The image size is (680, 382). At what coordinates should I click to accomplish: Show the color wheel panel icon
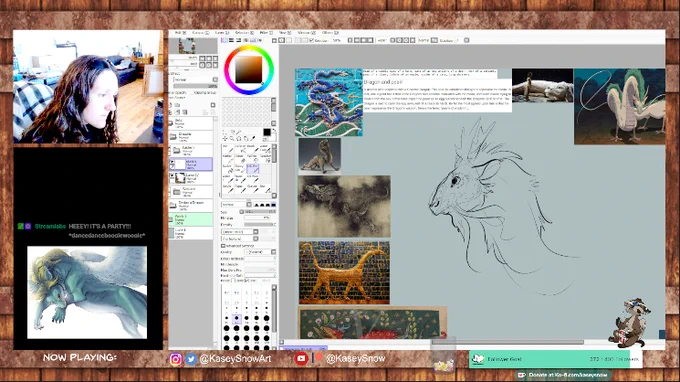click(224, 40)
